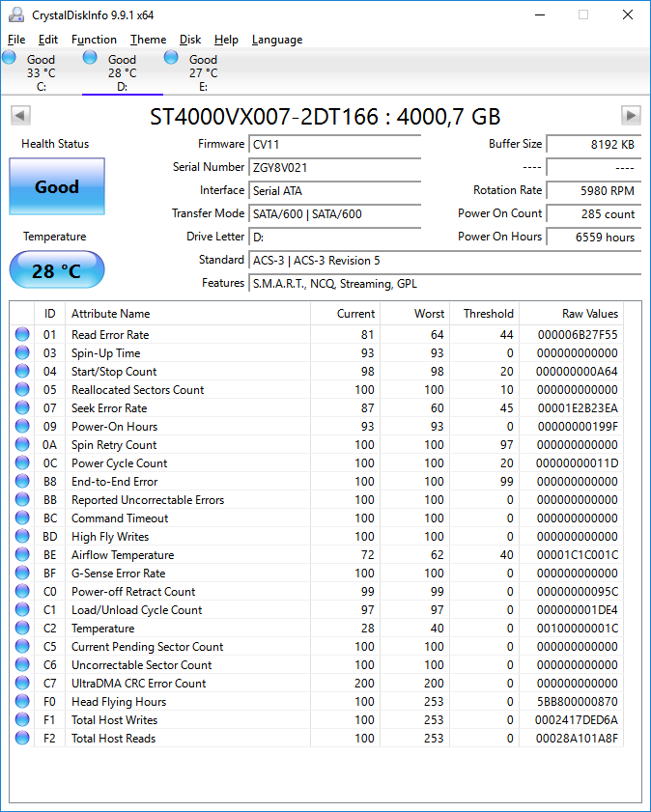Click the Transfer Mode field SATA/600
This screenshot has width=651, height=812.
(x=334, y=214)
